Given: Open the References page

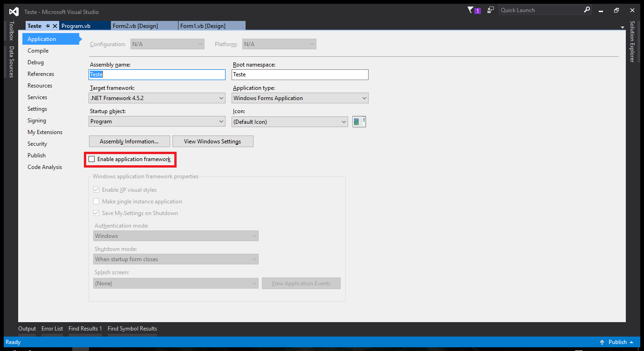Looking at the screenshot, I should point(41,74).
